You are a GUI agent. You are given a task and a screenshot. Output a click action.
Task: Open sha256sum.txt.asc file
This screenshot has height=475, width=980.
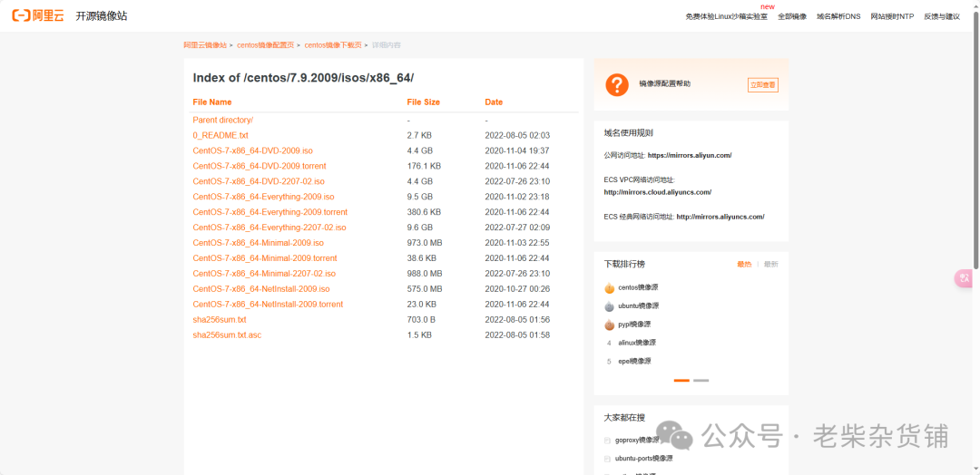227,335
